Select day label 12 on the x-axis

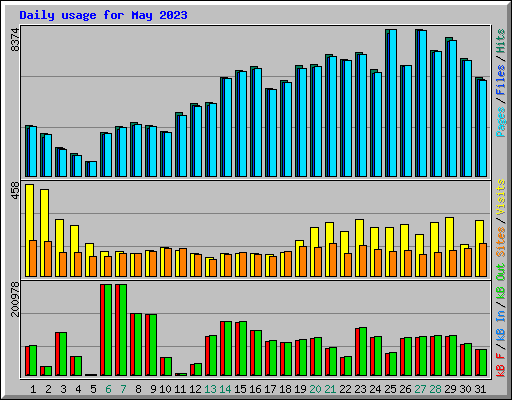[x=195, y=389]
